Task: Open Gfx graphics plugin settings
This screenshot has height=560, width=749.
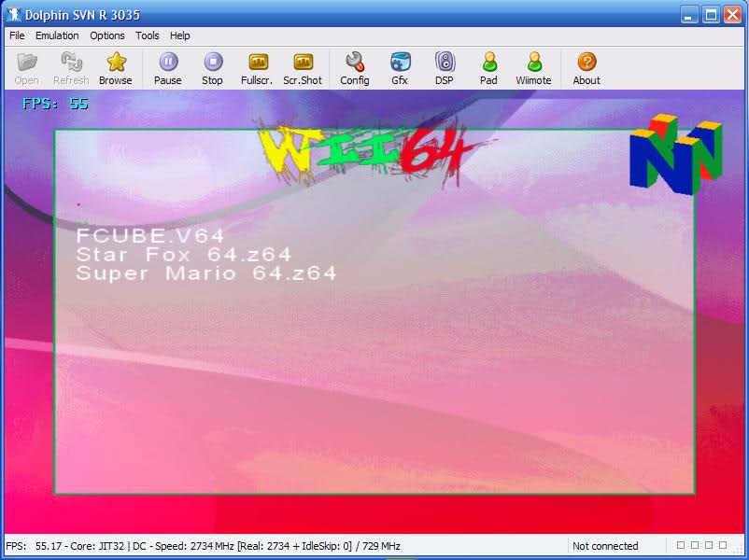Action: click(400, 68)
